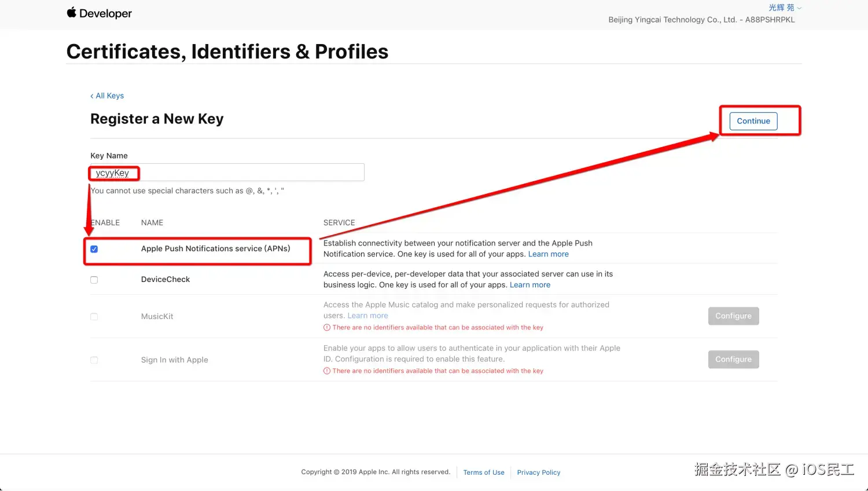Enable the DeviceCheck checkbox

click(94, 280)
